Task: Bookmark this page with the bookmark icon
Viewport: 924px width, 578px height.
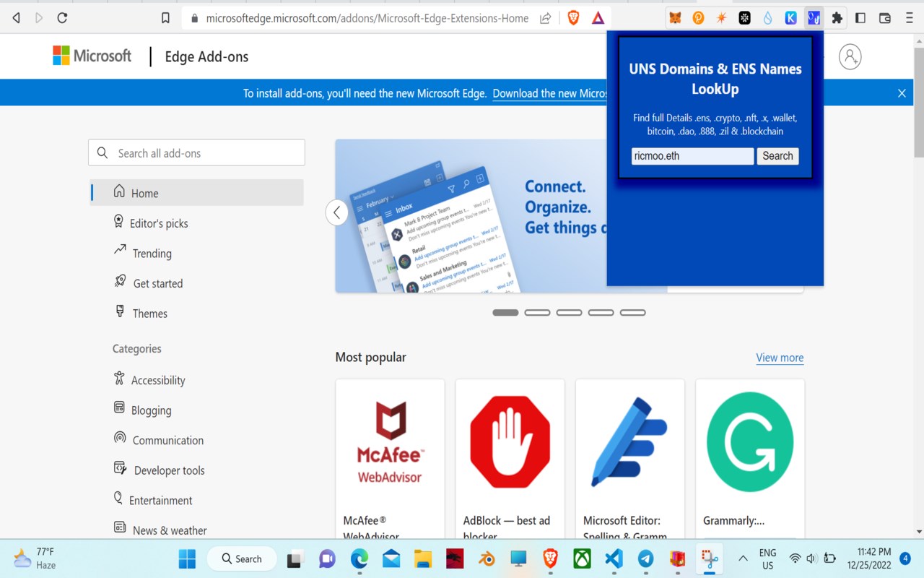Action: pyautogui.click(x=165, y=18)
